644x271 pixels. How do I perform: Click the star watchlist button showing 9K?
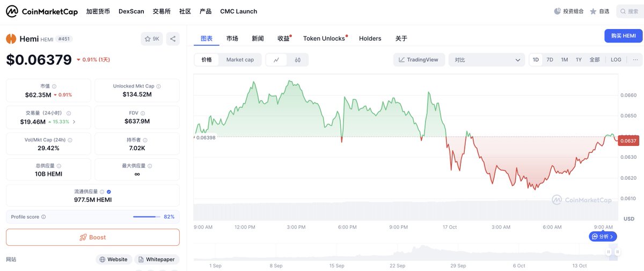[152, 39]
